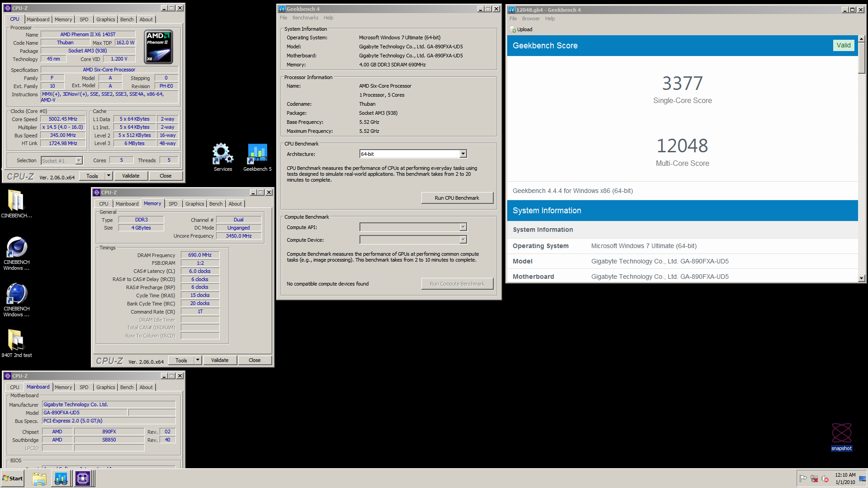Click the Core Speed 5002.45 MHz value

point(63,119)
